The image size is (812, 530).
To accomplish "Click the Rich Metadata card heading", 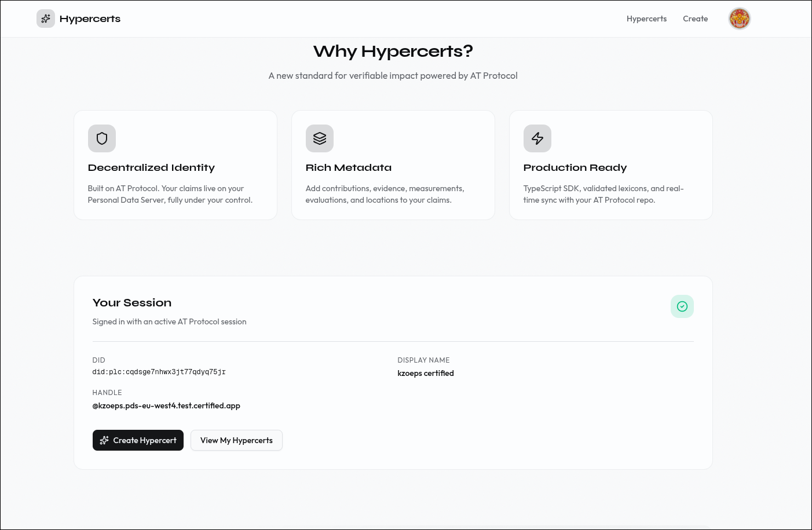I will coord(349,167).
